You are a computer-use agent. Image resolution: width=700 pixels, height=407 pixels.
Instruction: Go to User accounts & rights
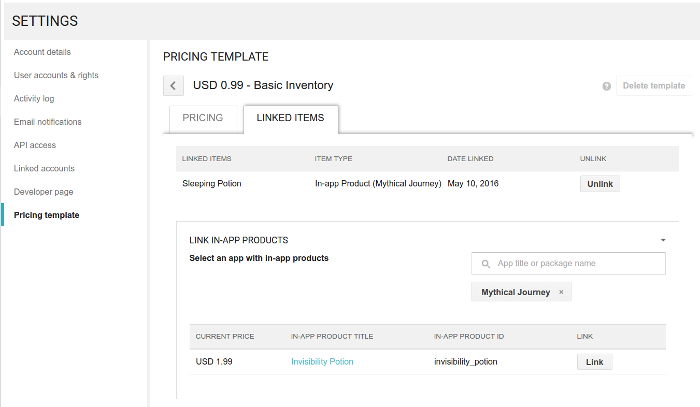(x=56, y=75)
